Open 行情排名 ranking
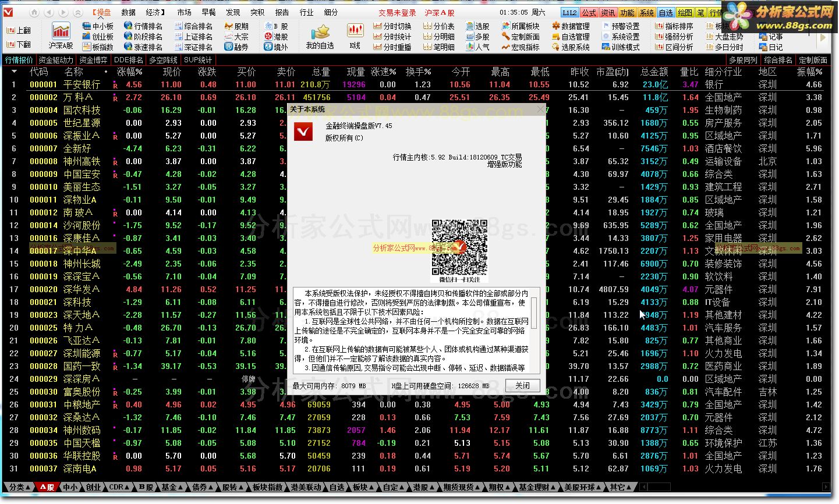The image size is (839, 504). (143, 26)
